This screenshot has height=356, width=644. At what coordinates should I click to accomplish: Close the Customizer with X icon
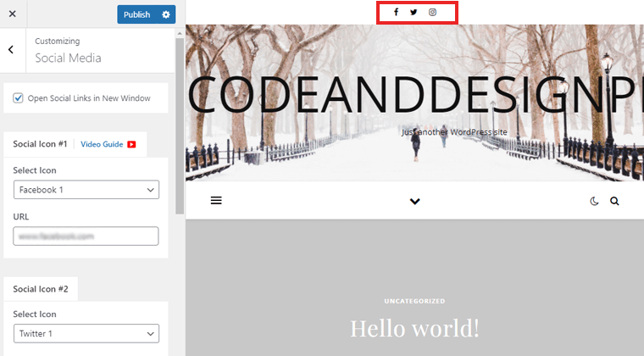(x=12, y=14)
